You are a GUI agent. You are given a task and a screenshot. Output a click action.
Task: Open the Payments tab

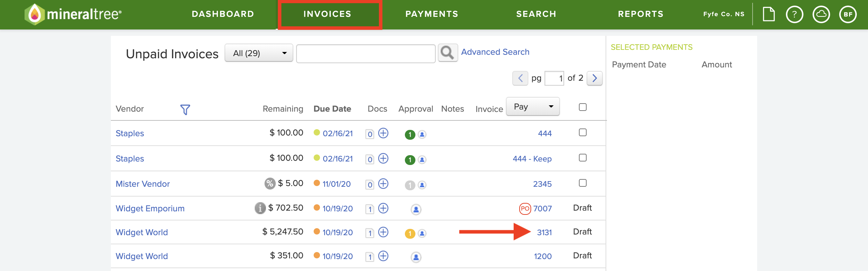point(432,14)
